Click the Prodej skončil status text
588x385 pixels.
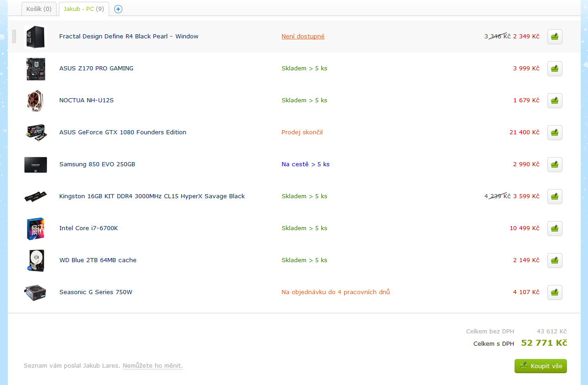[x=302, y=132]
